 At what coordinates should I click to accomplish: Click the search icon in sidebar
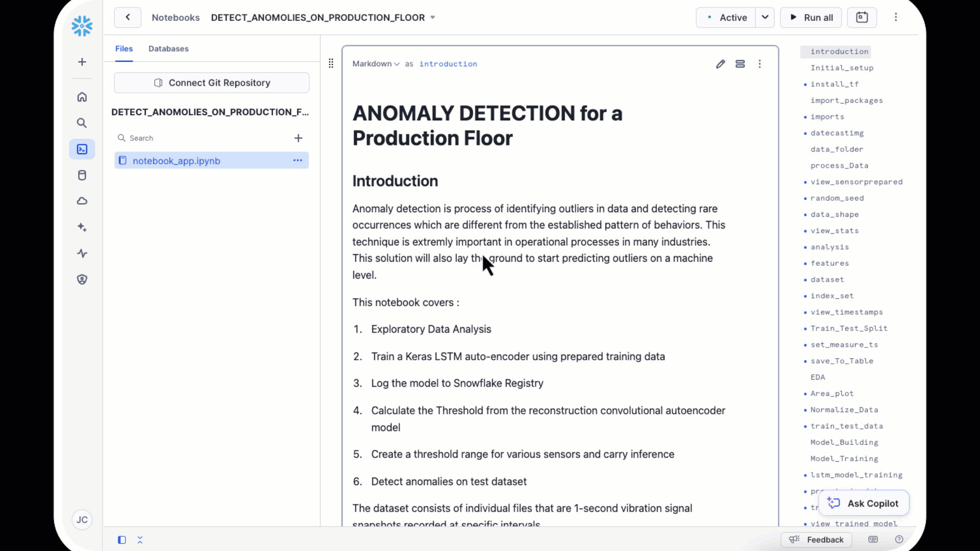click(82, 123)
